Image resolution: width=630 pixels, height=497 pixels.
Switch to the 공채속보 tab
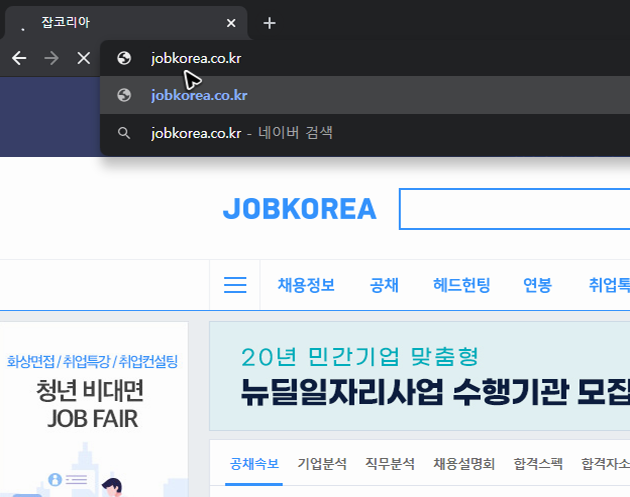coord(254,464)
